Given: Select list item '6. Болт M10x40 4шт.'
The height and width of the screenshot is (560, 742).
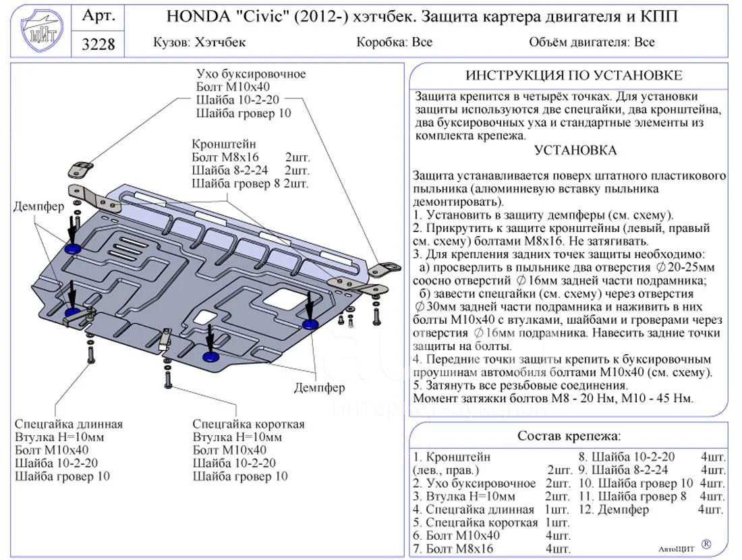Looking at the screenshot, I should click(492, 536).
